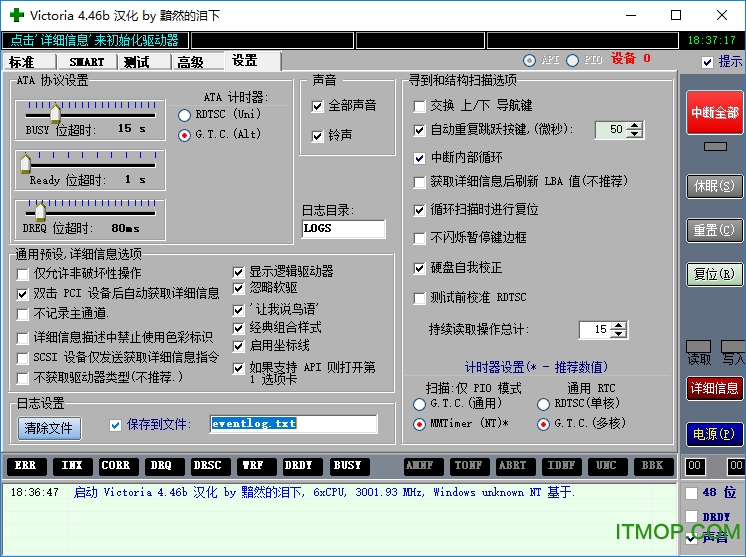Click the INX status indicator
The image size is (746, 557).
click(71, 465)
